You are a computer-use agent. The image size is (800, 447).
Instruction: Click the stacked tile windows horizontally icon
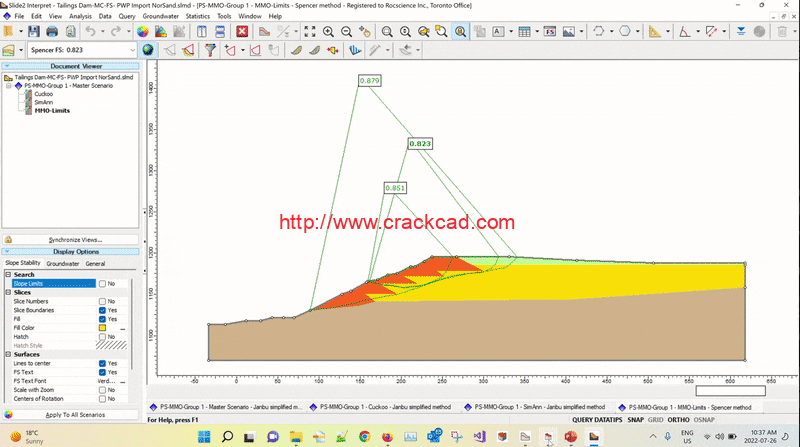tap(220, 32)
